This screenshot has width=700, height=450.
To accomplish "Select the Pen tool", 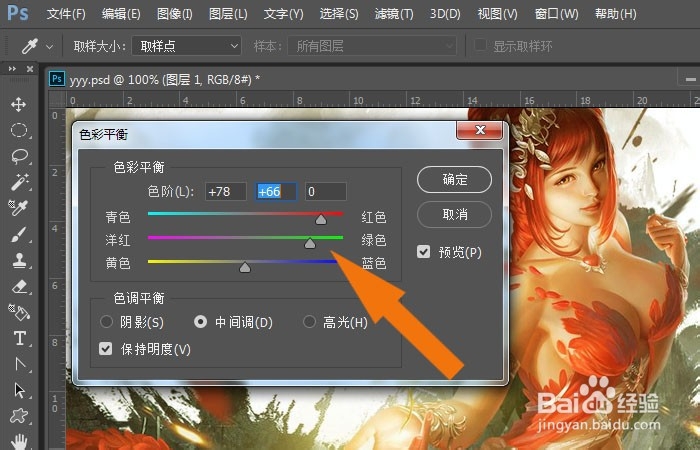I will click(x=20, y=364).
